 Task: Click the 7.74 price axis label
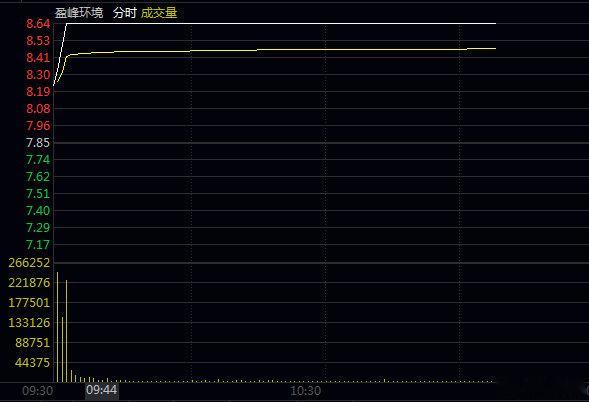[38, 160]
